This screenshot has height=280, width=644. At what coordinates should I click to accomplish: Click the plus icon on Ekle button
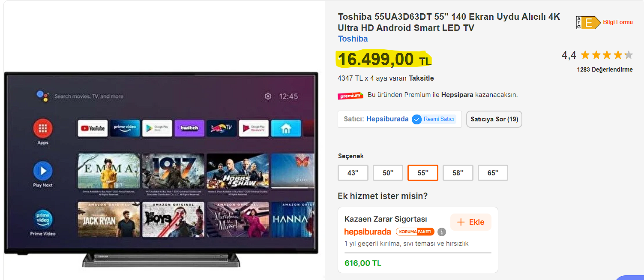tap(461, 222)
